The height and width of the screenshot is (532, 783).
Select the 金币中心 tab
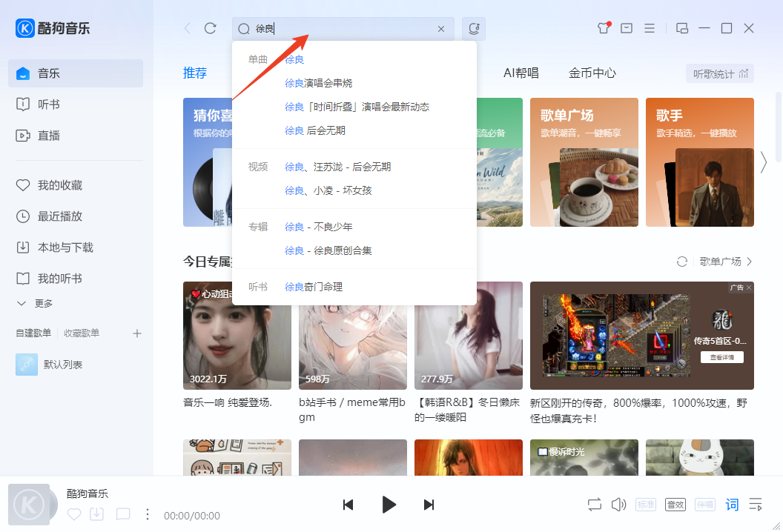pyautogui.click(x=592, y=73)
